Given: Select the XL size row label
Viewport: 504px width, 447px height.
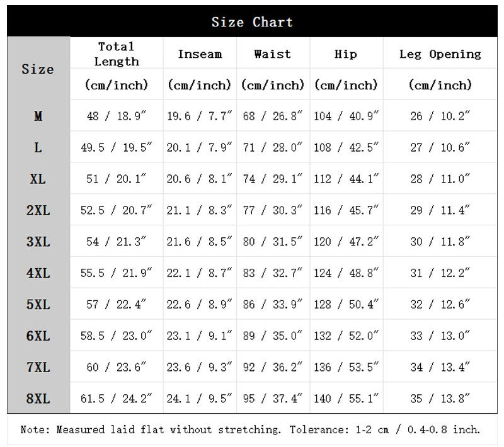Looking at the screenshot, I should pyautogui.click(x=38, y=179).
